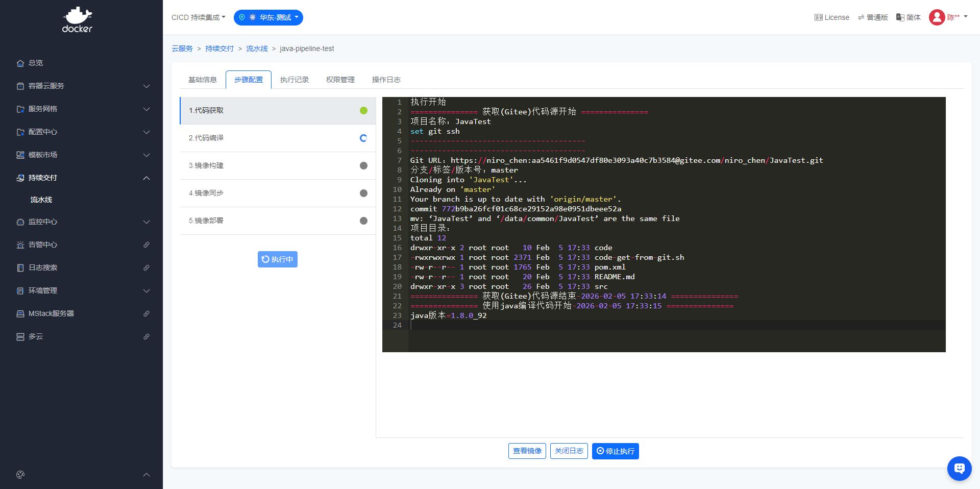This screenshot has width=980, height=489.
Task: Open 告警中心 external link icon
Action: point(146,245)
